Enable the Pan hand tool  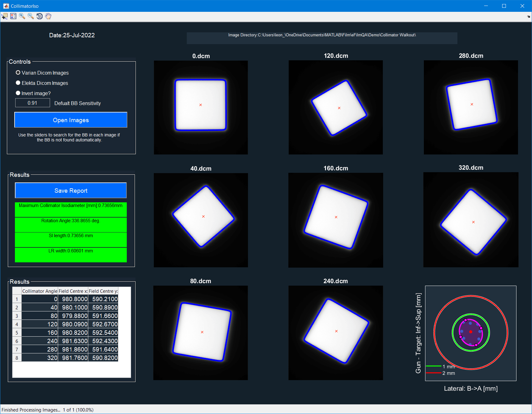coord(48,16)
